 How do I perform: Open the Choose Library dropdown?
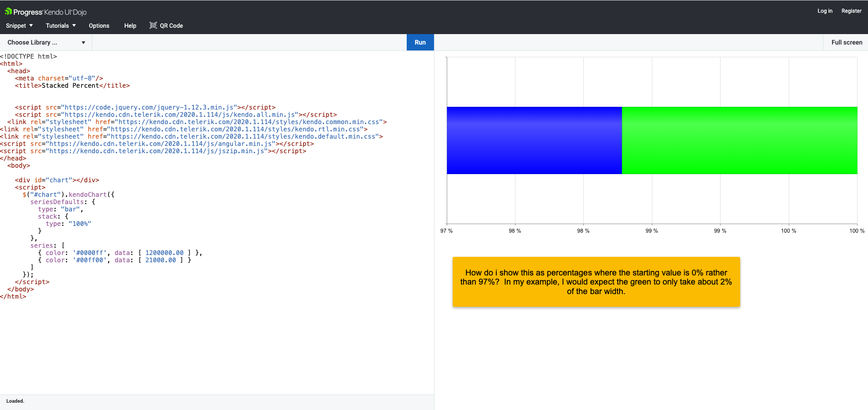tap(46, 42)
